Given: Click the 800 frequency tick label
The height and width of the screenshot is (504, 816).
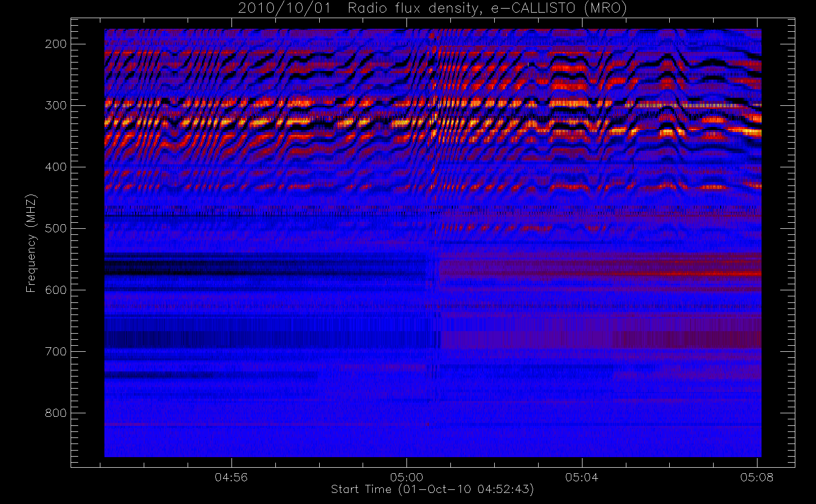Looking at the screenshot, I should point(55,413).
